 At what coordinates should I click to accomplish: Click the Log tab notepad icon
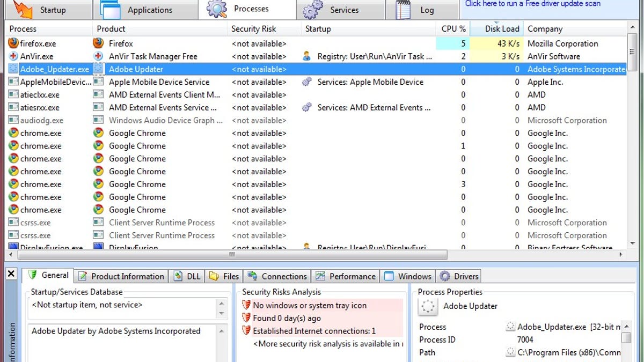coord(404,10)
